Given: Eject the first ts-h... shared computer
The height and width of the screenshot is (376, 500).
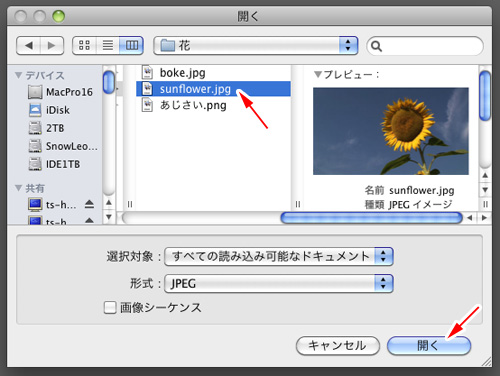Looking at the screenshot, I should coord(89,204).
